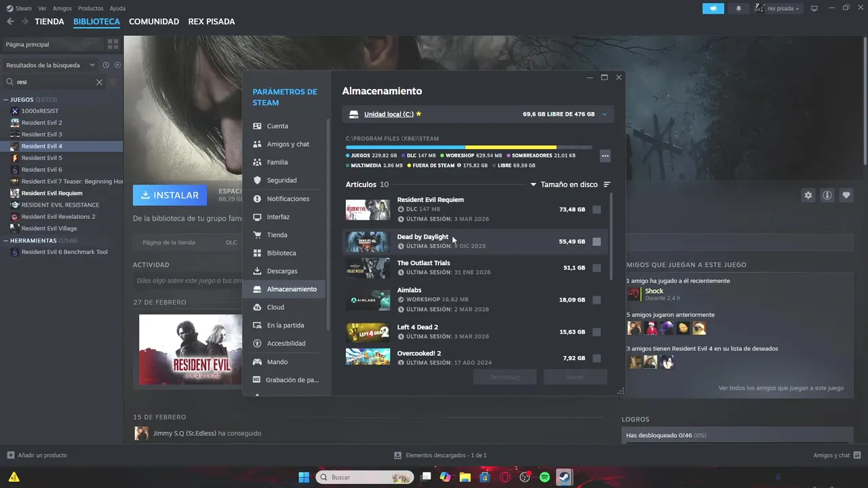Check the Overcooked! 2 checkbox
Screen dimensions: 868x488
pyautogui.click(x=597, y=358)
